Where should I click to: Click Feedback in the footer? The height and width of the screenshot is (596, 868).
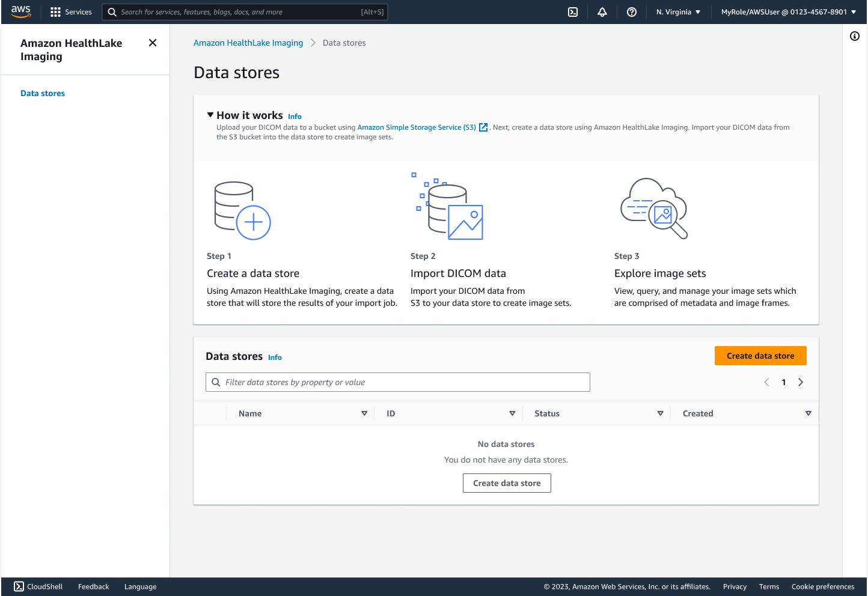tap(93, 587)
